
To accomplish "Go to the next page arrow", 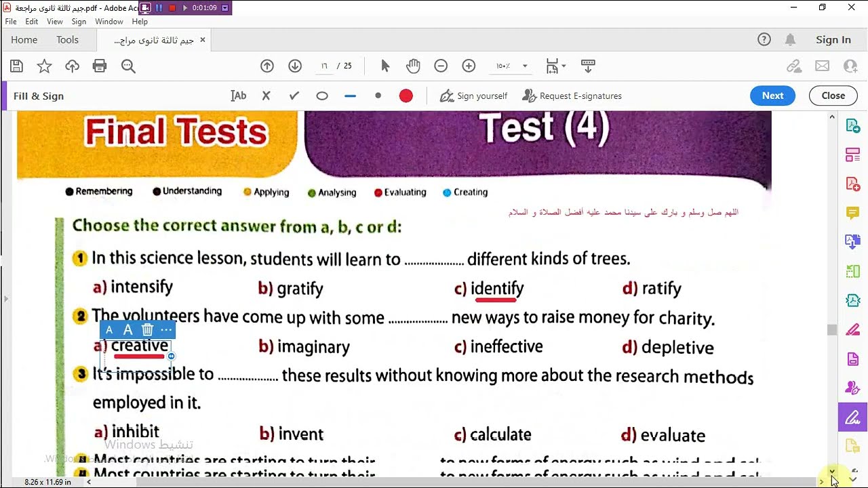I will 295,66.
